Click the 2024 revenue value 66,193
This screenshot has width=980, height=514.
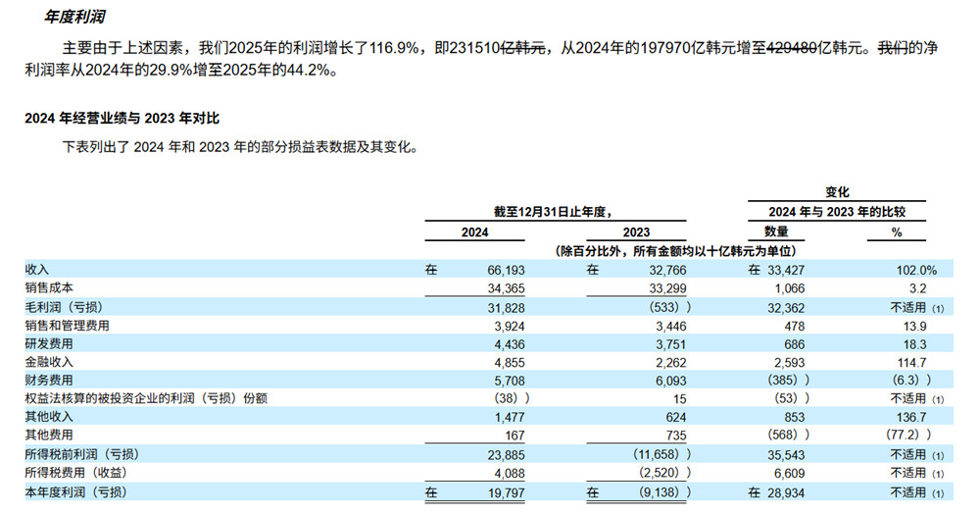[x=506, y=270]
